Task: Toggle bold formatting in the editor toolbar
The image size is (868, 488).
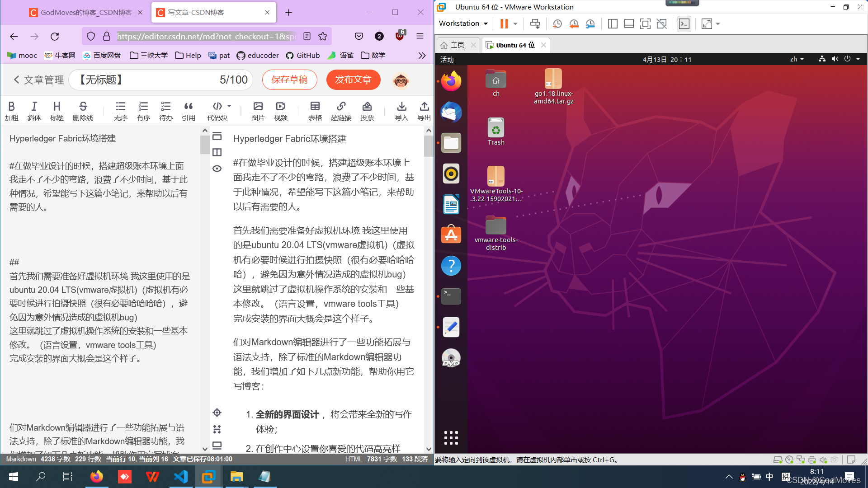Action: pyautogui.click(x=12, y=110)
